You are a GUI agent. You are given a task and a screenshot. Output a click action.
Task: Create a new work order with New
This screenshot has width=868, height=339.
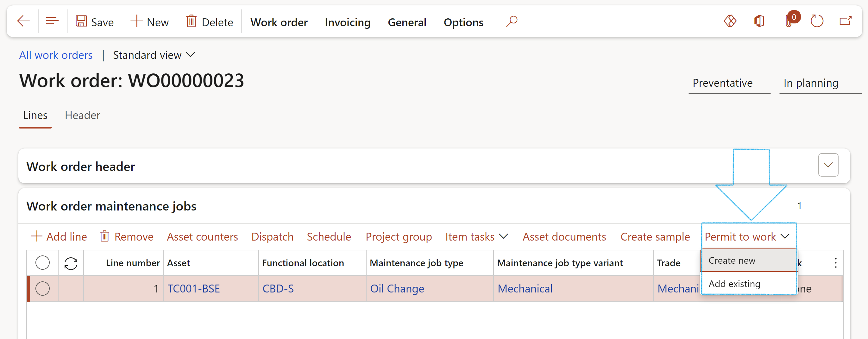(x=150, y=22)
